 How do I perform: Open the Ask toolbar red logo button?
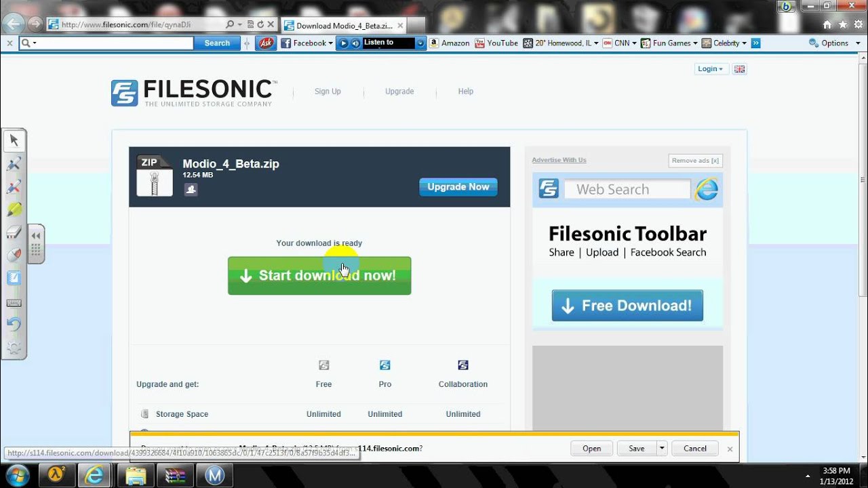tap(266, 43)
